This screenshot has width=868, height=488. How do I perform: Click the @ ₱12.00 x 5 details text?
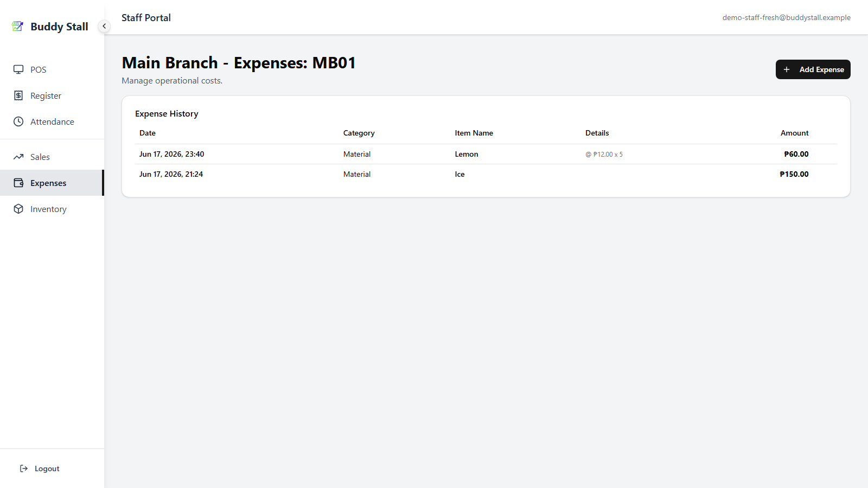[604, 155]
